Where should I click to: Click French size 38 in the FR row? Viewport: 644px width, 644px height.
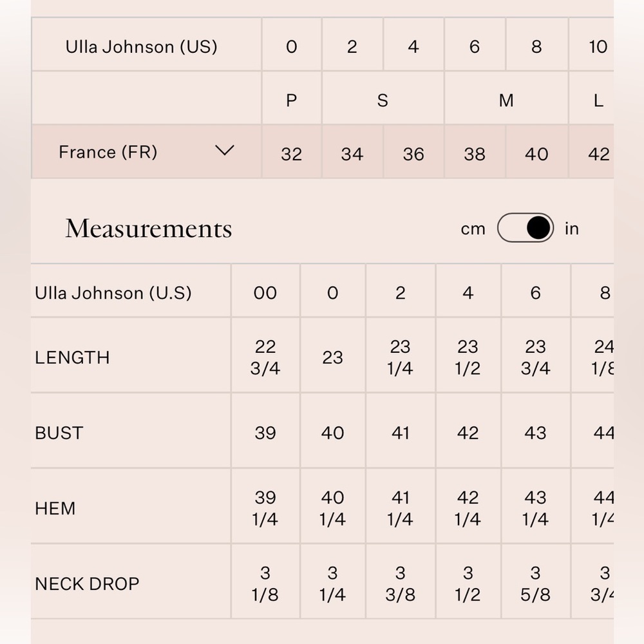(x=474, y=153)
